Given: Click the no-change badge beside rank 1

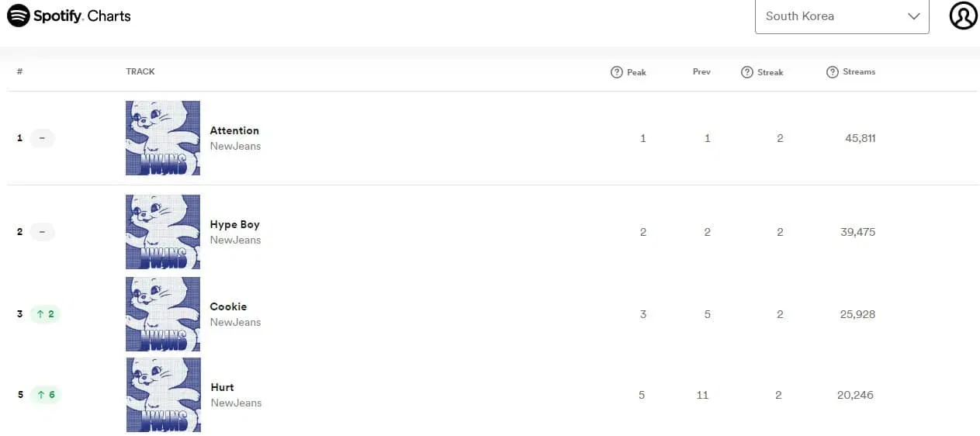Looking at the screenshot, I should [42, 138].
